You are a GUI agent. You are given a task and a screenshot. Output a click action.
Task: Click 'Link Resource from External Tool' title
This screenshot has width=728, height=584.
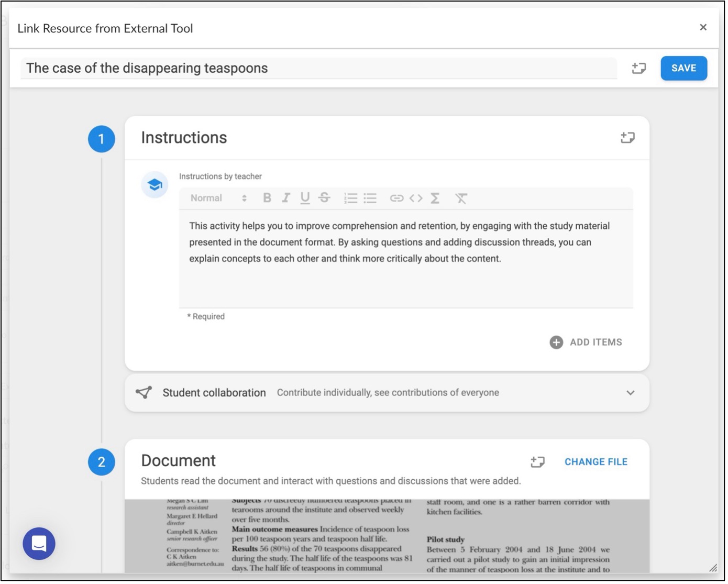(105, 28)
